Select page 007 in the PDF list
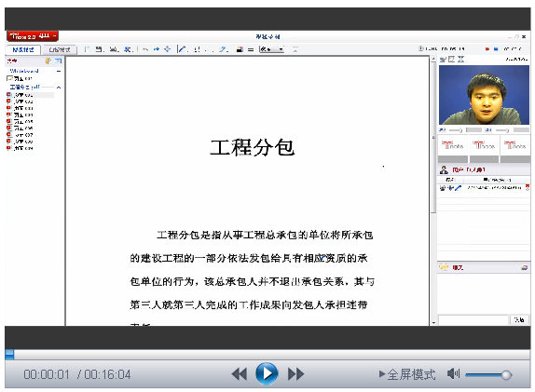Image resolution: width=535 pixels, height=392 pixels. pyautogui.click(x=20, y=135)
